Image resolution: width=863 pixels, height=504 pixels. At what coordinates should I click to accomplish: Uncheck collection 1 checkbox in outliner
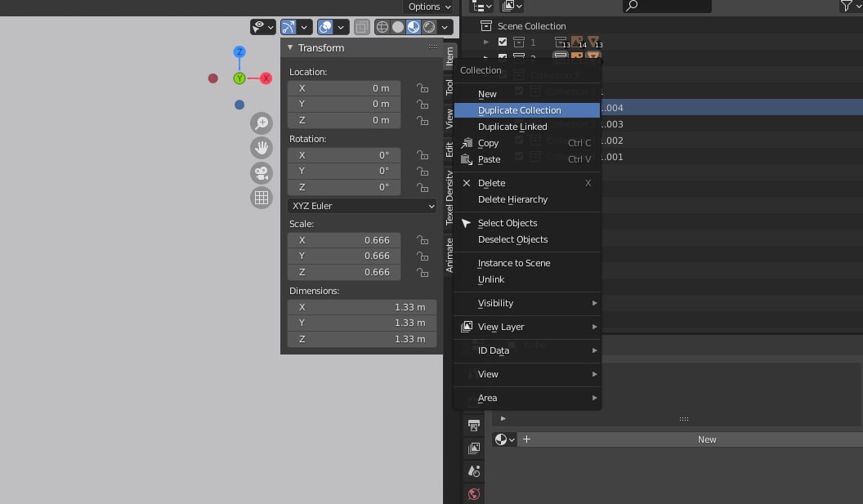[x=503, y=42]
